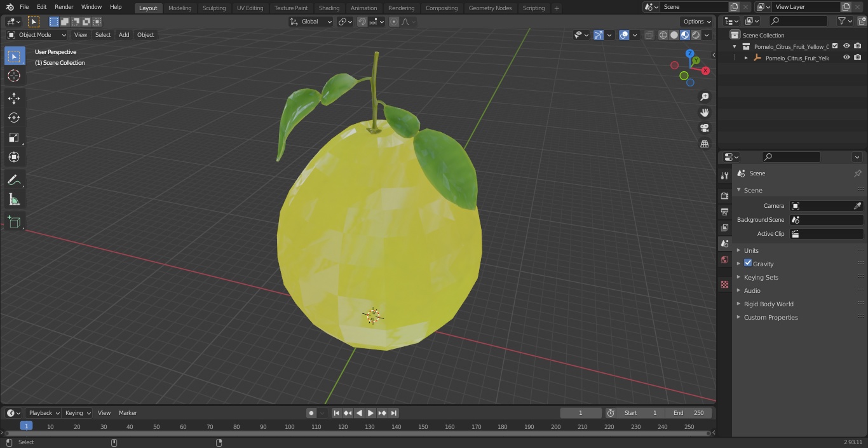
Task: Click the End frame 250 field
Action: (x=689, y=413)
